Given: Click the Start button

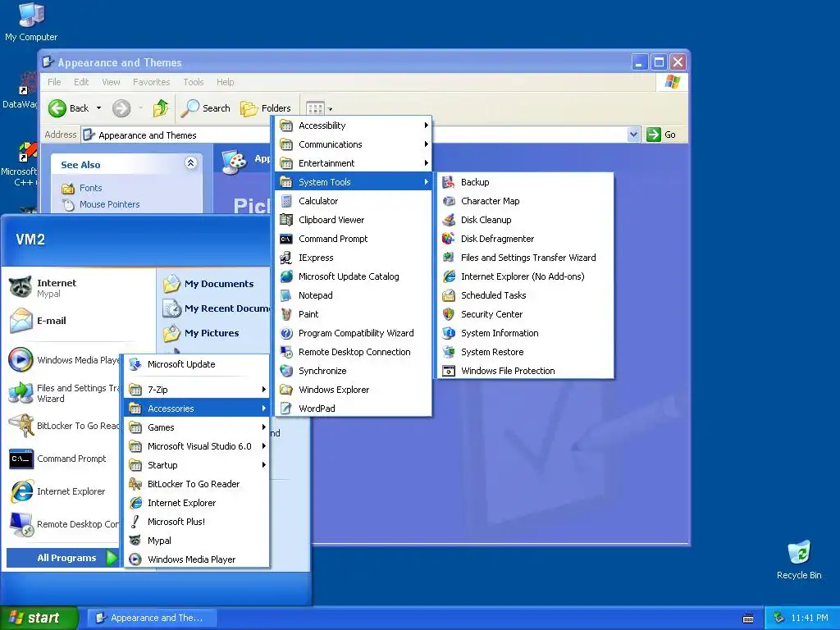Looking at the screenshot, I should pos(38,618).
